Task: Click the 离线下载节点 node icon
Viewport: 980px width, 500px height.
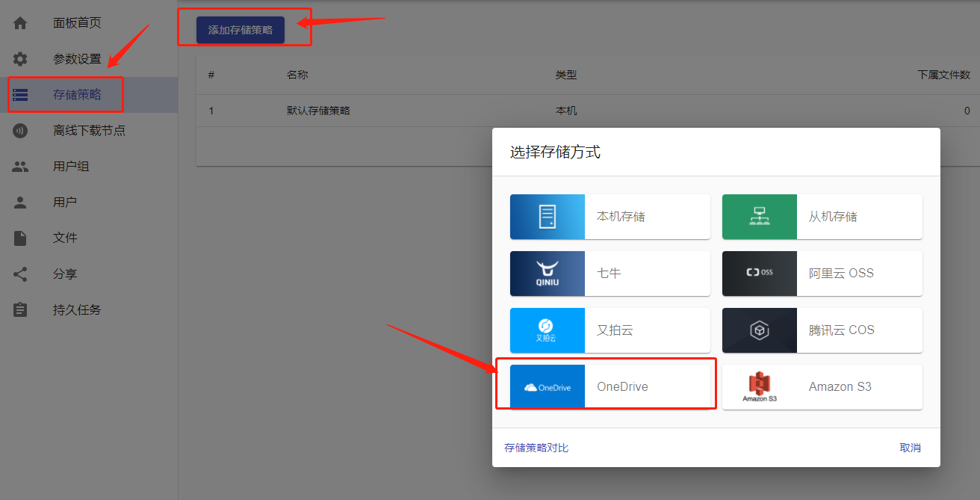Action: 20,131
